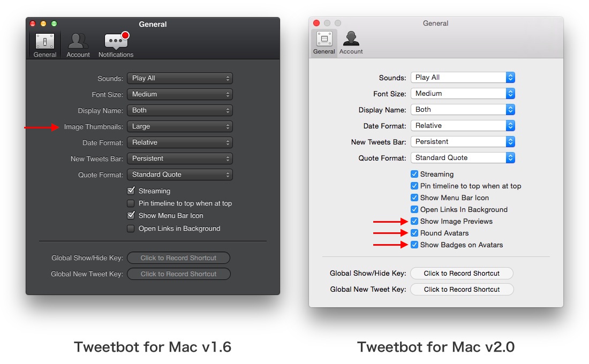Expand Quote Format dropdown in light window
The height and width of the screenshot is (364, 589).
(463, 158)
